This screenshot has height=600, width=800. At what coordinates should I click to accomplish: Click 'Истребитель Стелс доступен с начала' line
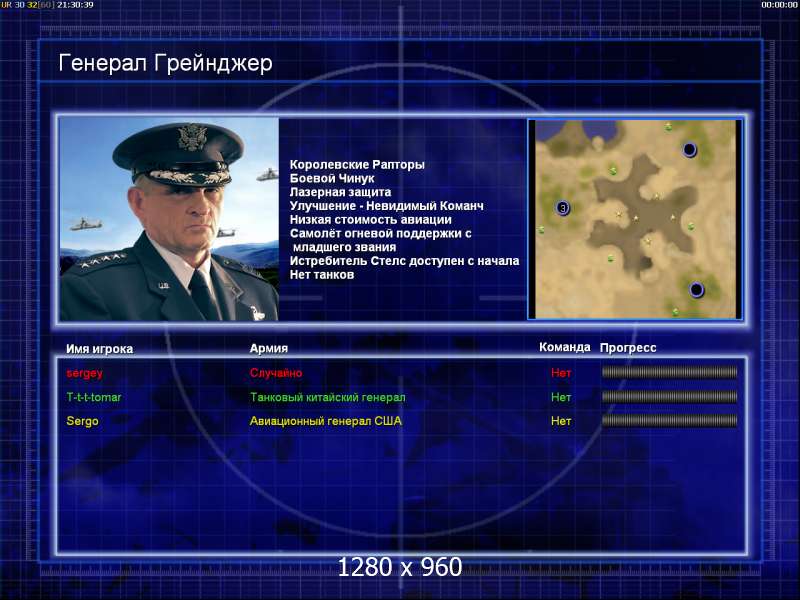pos(405,261)
